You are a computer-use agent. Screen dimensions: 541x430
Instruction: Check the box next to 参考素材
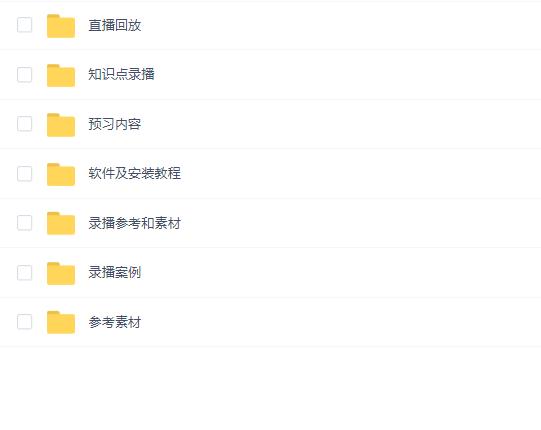(x=24, y=322)
